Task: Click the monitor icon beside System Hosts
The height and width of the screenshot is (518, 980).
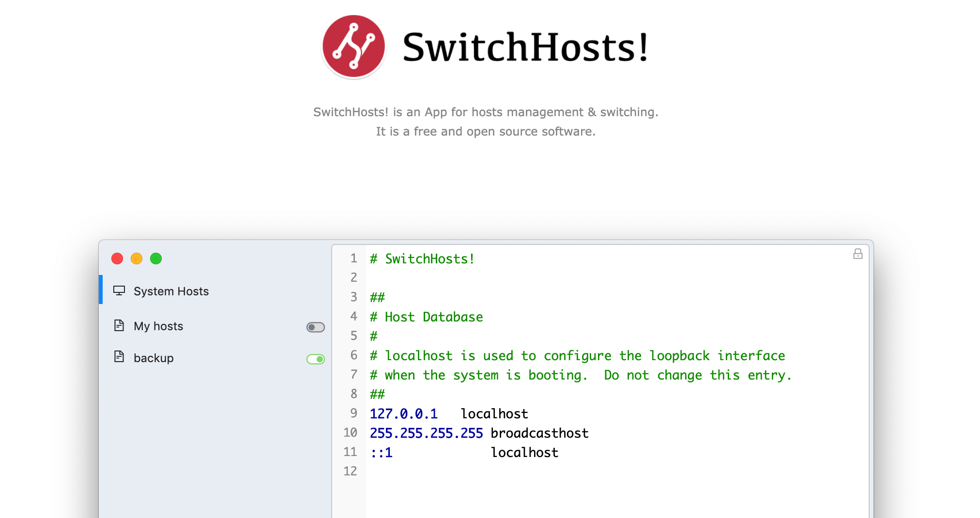Action: [119, 290]
